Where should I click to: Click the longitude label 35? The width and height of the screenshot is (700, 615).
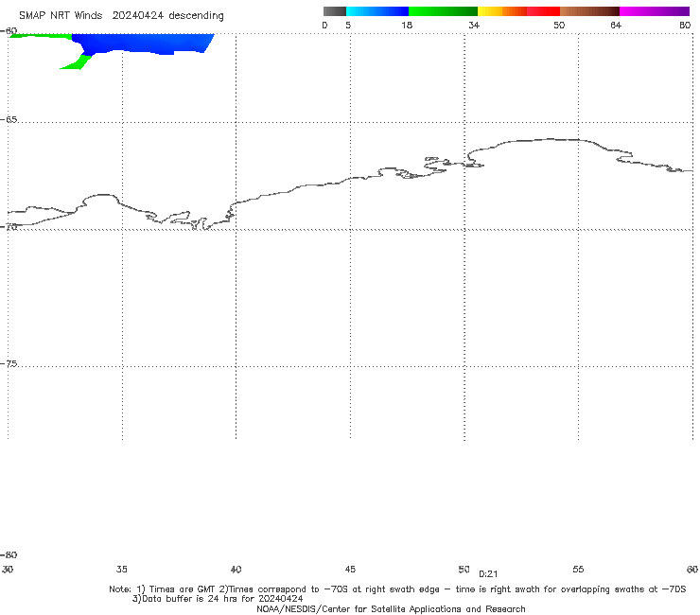[121, 569]
